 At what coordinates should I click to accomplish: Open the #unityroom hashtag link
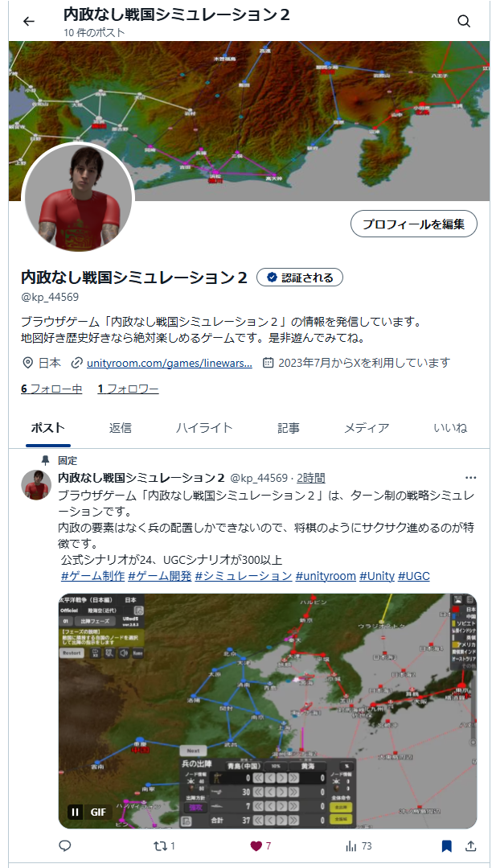(x=326, y=576)
